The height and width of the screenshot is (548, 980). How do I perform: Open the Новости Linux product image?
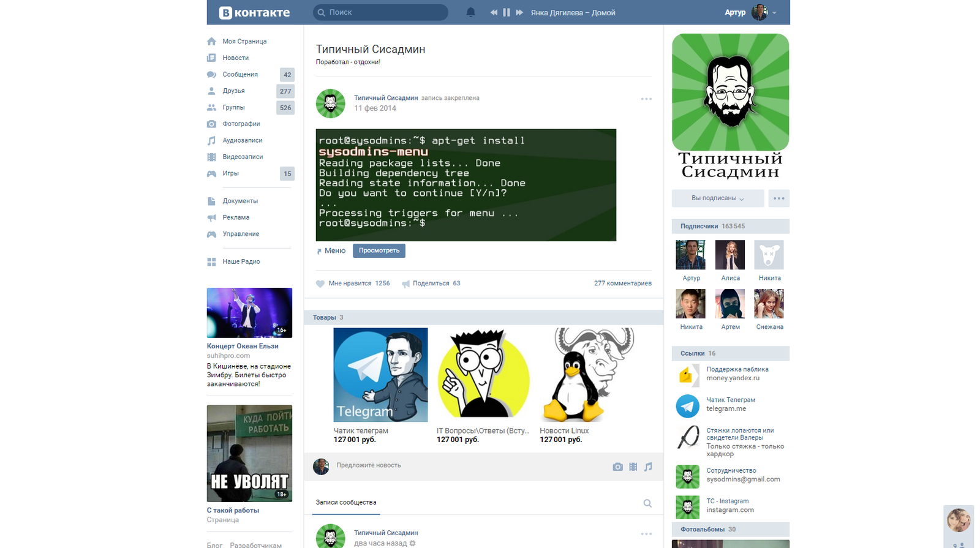pos(587,375)
